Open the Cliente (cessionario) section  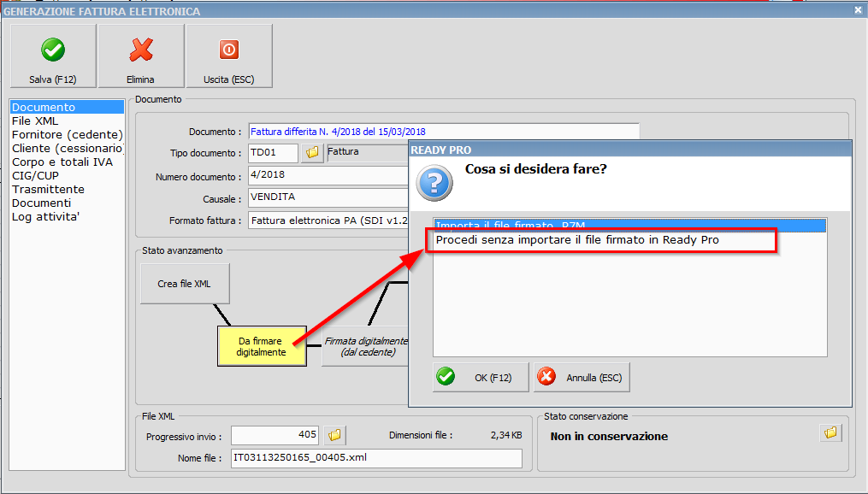67,148
